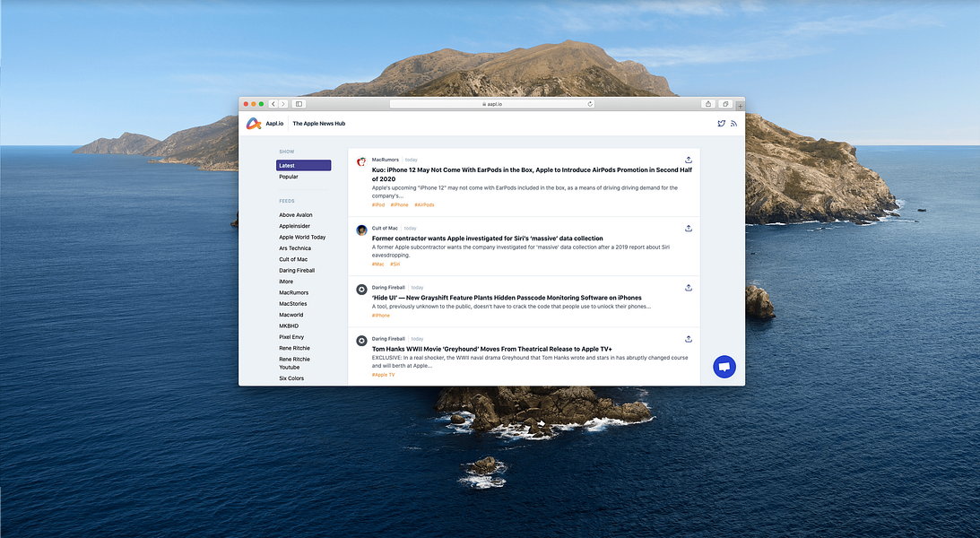Open the Above Avalon feed
The height and width of the screenshot is (538, 980).
pos(296,215)
